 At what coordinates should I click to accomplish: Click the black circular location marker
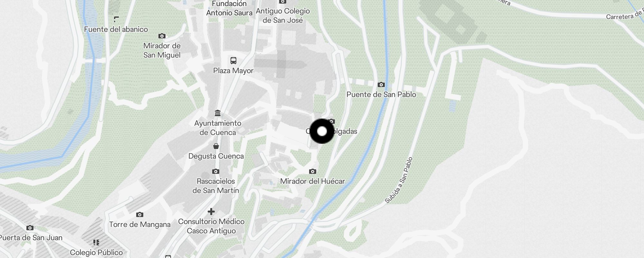(x=322, y=131)
